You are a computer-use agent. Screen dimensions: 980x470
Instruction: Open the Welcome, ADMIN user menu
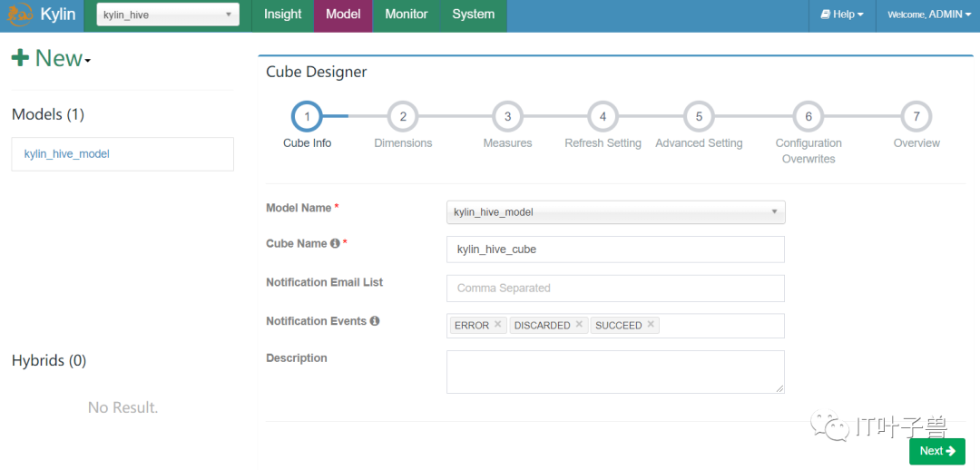(x=929, y=15)
